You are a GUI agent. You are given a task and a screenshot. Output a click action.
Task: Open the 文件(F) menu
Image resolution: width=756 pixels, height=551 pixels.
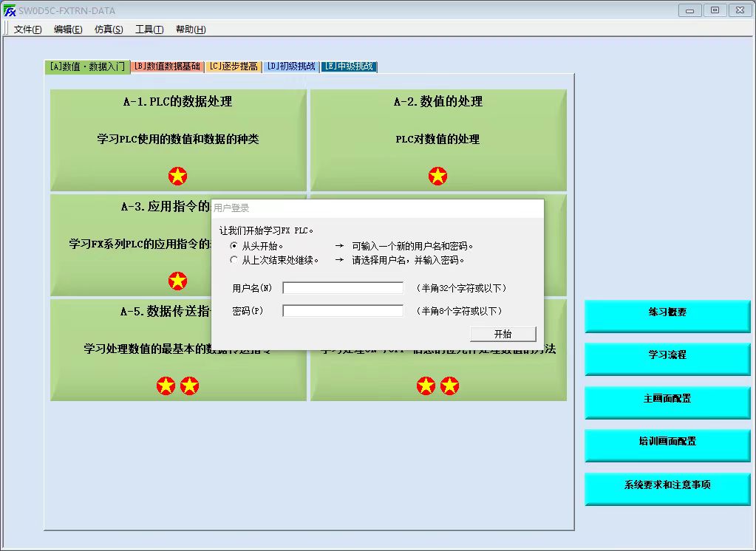coord(28,30)
